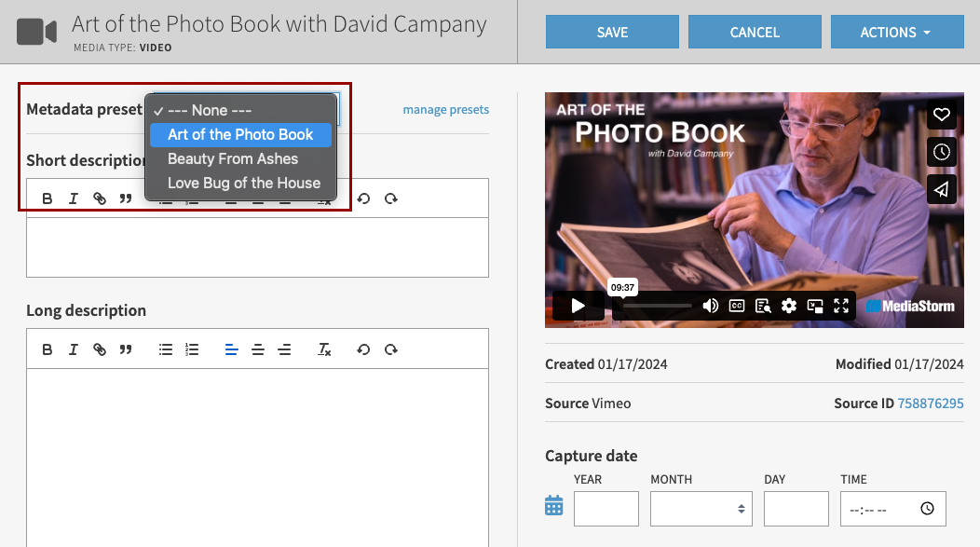Click into the YEAR input field
The width and height of the screenshot is (980, 547).
click(606, 509)
